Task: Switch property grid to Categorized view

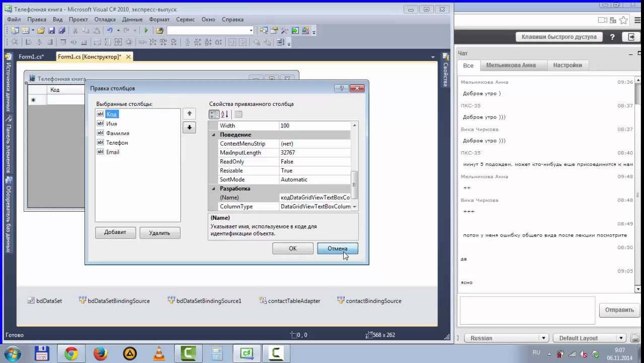Action: point(214,114)
